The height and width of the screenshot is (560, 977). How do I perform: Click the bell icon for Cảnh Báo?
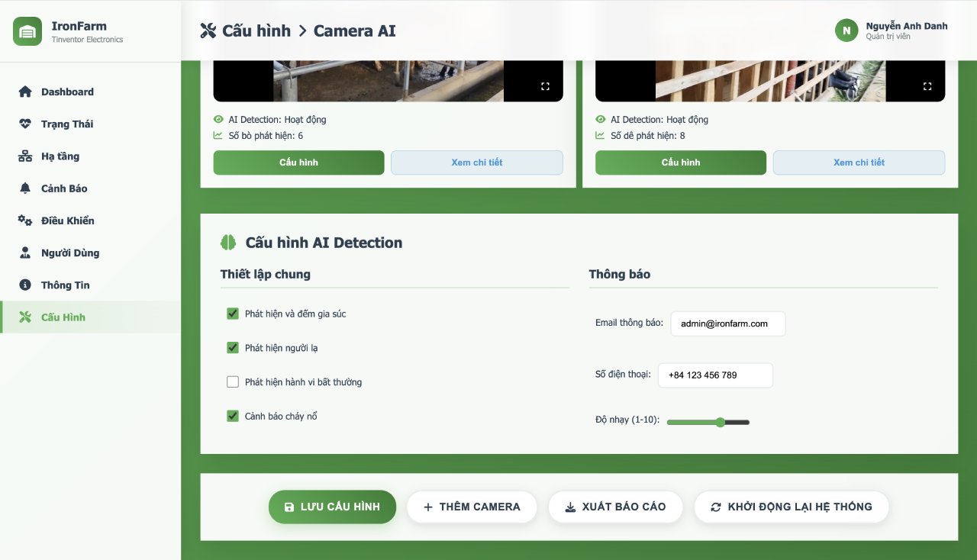25,188
